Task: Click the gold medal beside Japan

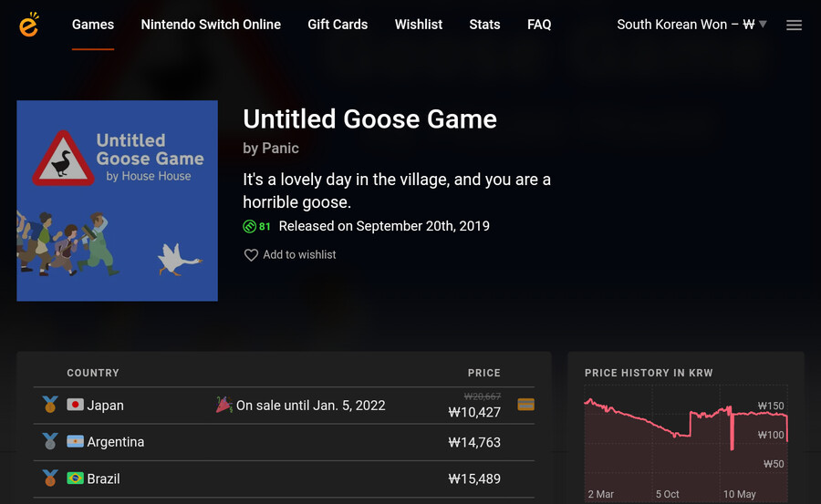Action: coord(50,405)
